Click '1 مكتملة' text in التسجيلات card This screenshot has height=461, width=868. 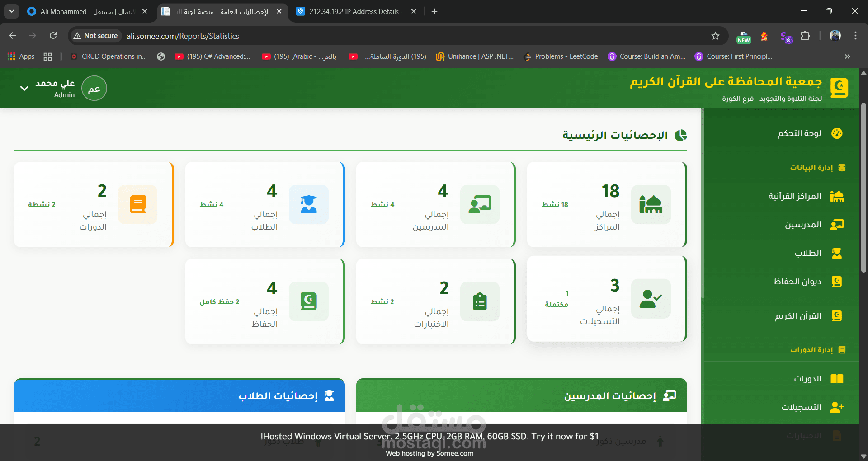click(557, 299)
